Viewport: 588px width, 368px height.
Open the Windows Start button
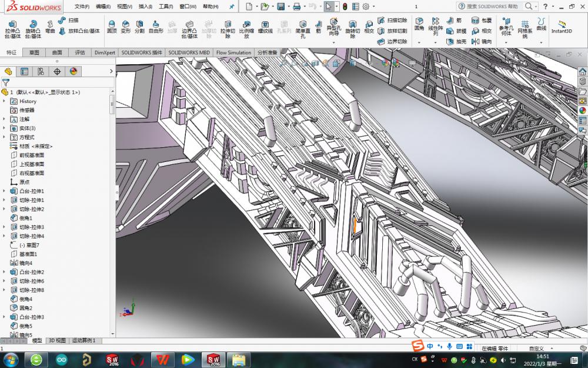coord(11,360)
